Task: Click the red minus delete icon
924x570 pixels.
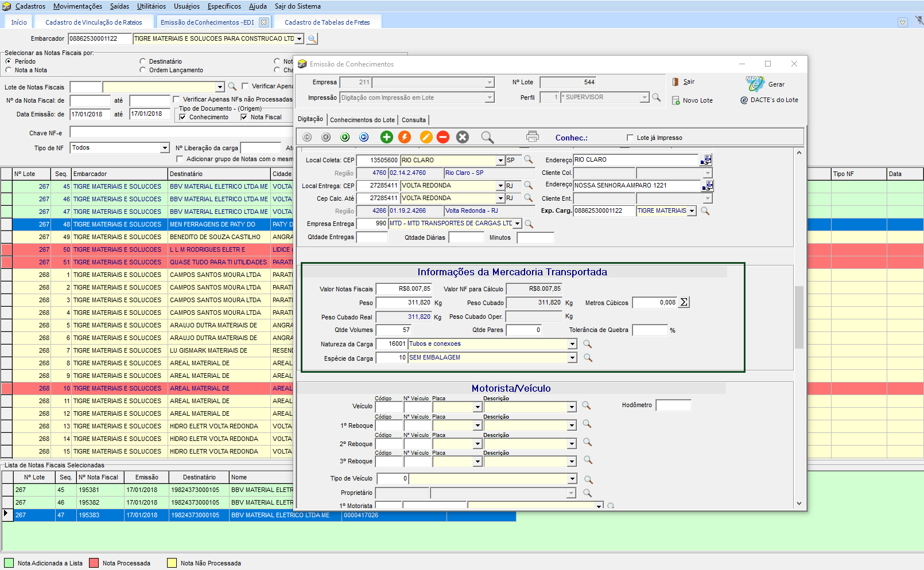Action: point(443,137)
